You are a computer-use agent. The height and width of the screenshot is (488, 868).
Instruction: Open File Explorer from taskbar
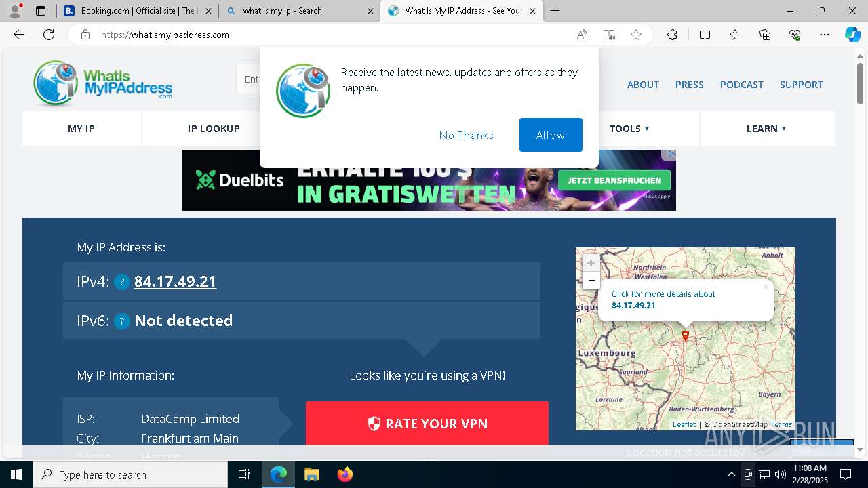(x=311, y=474)
